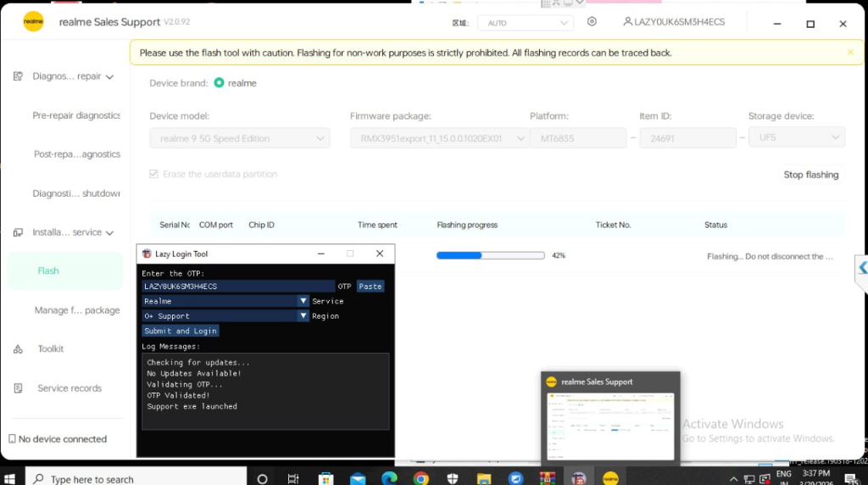Click the realme Sales Support preview thumbnail
Screen dimensions: 868x485
click(610, 426)
